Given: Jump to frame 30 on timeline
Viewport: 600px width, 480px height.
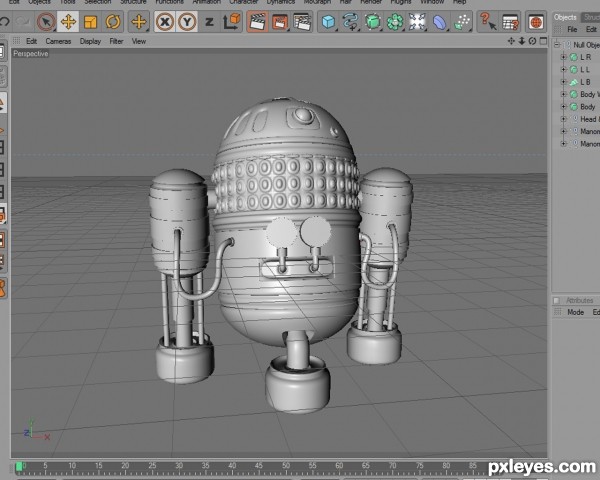Looking at the screenshot, I should coord(179,466).
